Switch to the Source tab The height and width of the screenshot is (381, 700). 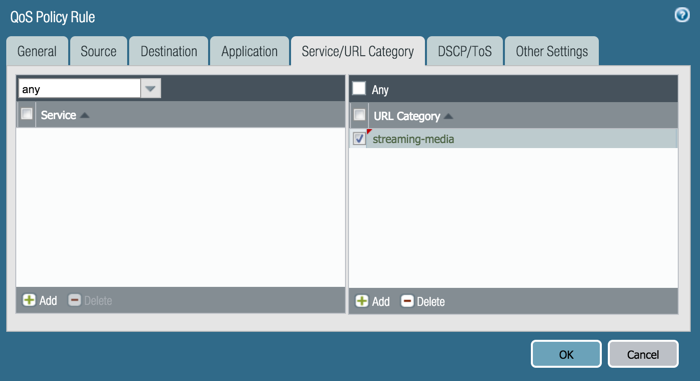tap(99, 51)
